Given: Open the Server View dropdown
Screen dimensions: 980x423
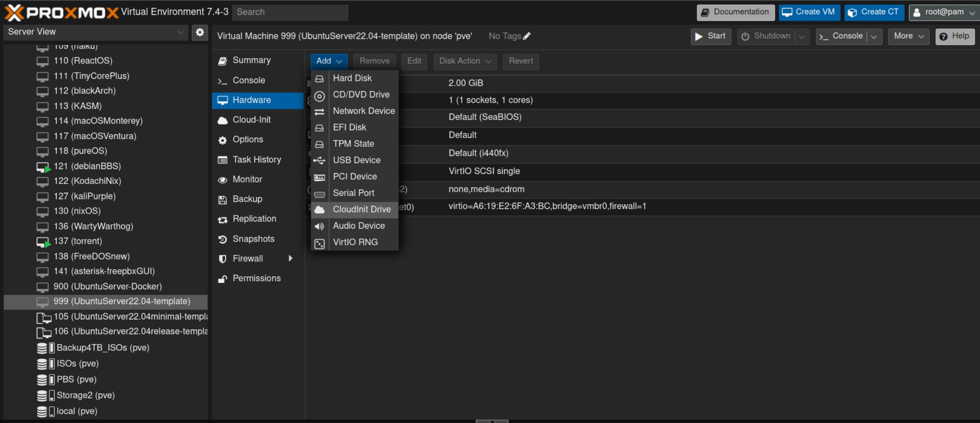Looking at the screenshot, I should (x=96, y=32).
